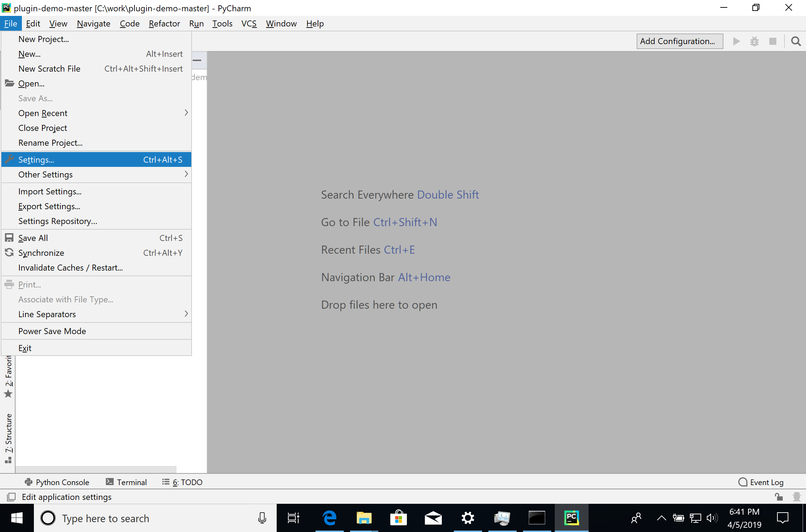Open the Action Center notification icon

pyautogui.click(x=782, y=518)
